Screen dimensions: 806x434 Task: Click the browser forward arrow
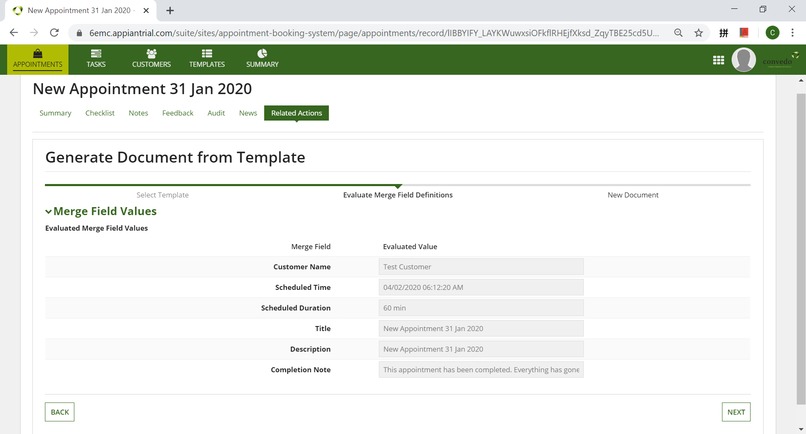[x=34, y=33]
